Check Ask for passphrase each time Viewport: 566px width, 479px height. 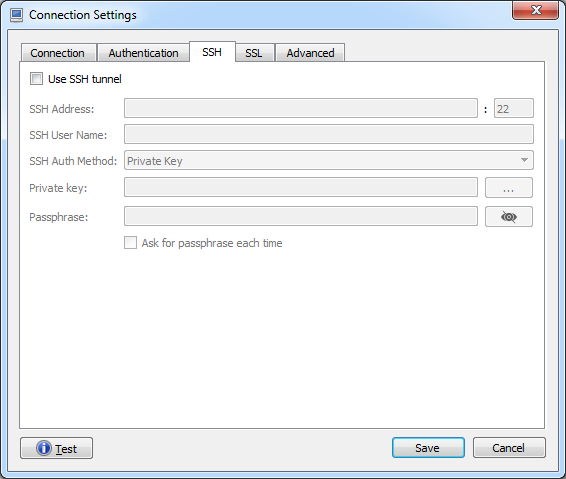click(x=130, y=243)
